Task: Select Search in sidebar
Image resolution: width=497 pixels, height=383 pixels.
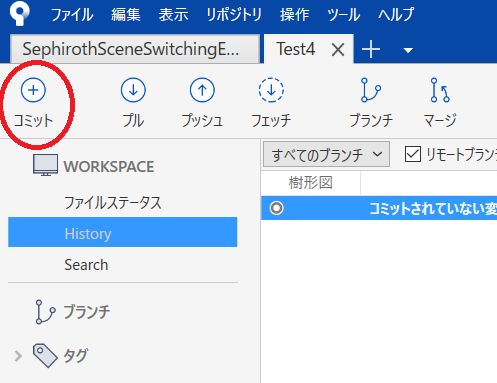Action: (86, 265)
